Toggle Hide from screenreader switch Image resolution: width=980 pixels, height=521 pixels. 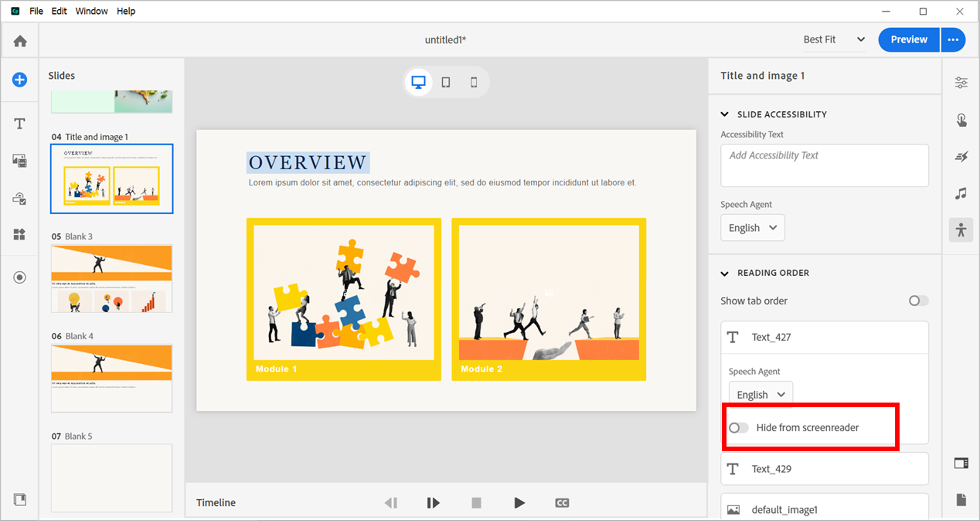coord(738,427)
